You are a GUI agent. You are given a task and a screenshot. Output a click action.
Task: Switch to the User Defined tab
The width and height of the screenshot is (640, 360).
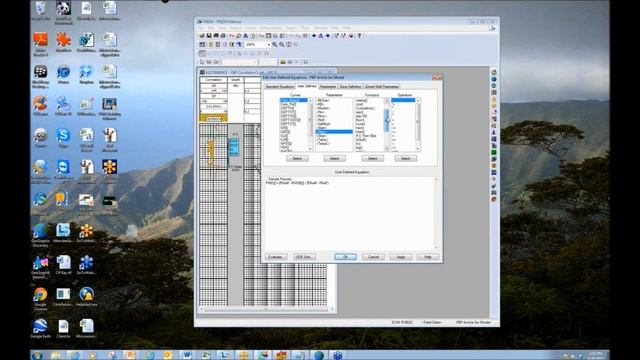tap(307, 86)
